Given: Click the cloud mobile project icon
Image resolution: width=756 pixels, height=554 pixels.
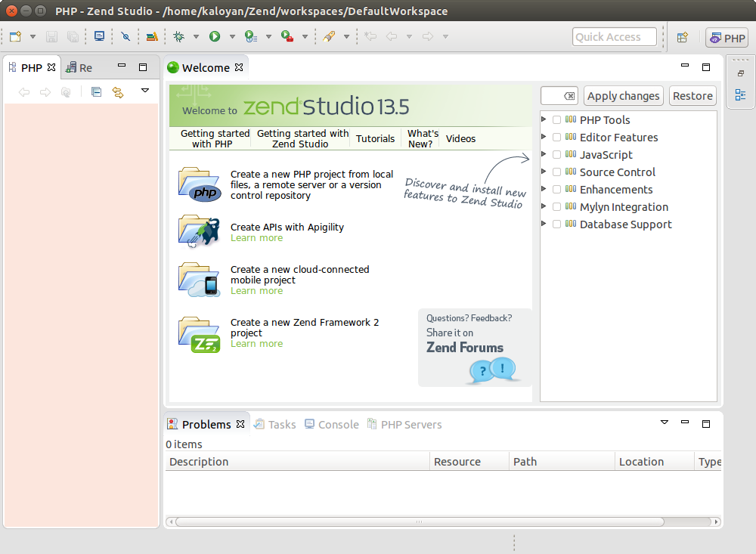Looking at the screenshot, I should (199, 280).
